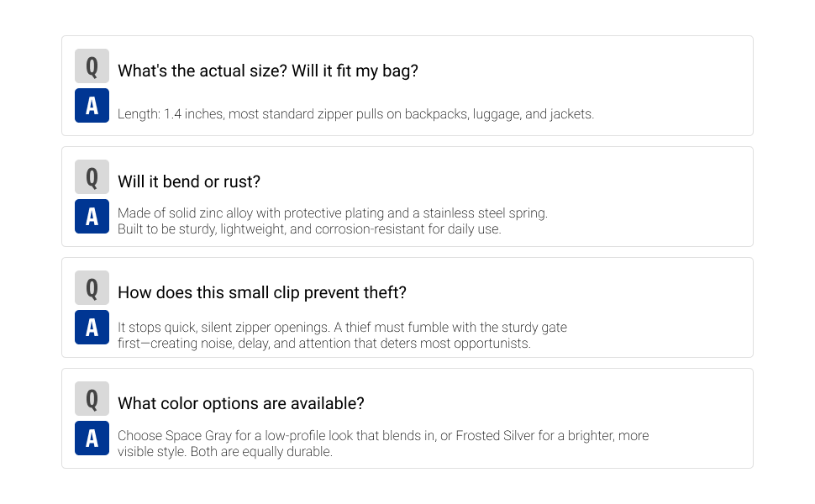Screen dimensions: 815x504
Task: Click the 'Built to be sturdy, lightweight' text line
Action: click(309, 229)
